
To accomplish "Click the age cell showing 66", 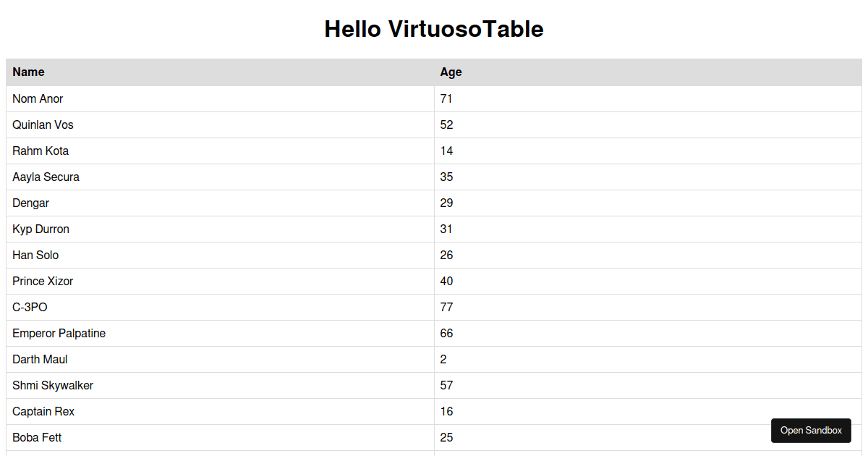I will point(446,333).
